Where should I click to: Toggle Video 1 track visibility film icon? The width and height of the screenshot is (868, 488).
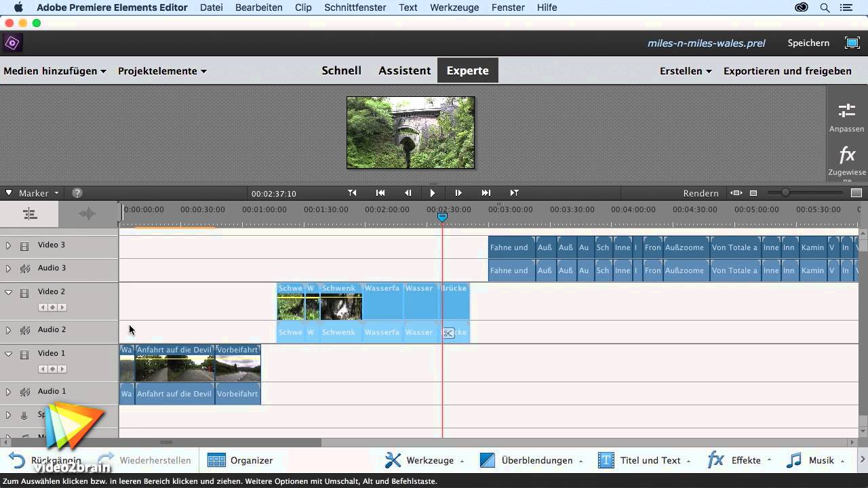click(x=25, y=354)
